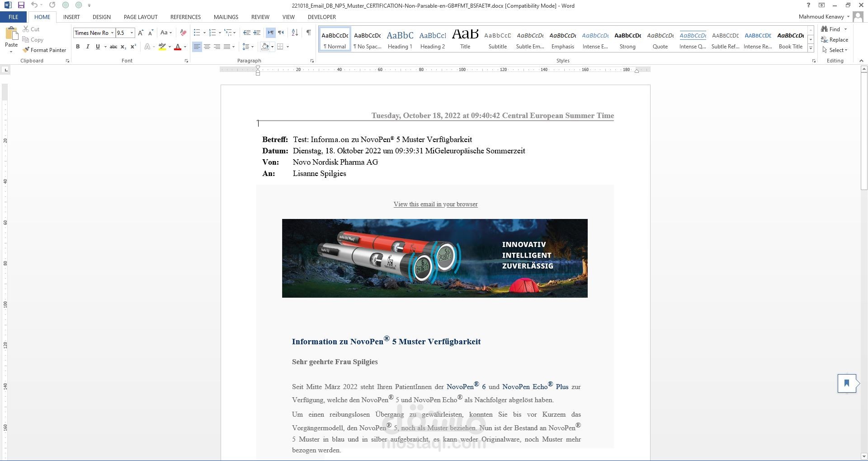Align text to the right
The width and height of the screenshot is (868, 461).
[217, 47]
